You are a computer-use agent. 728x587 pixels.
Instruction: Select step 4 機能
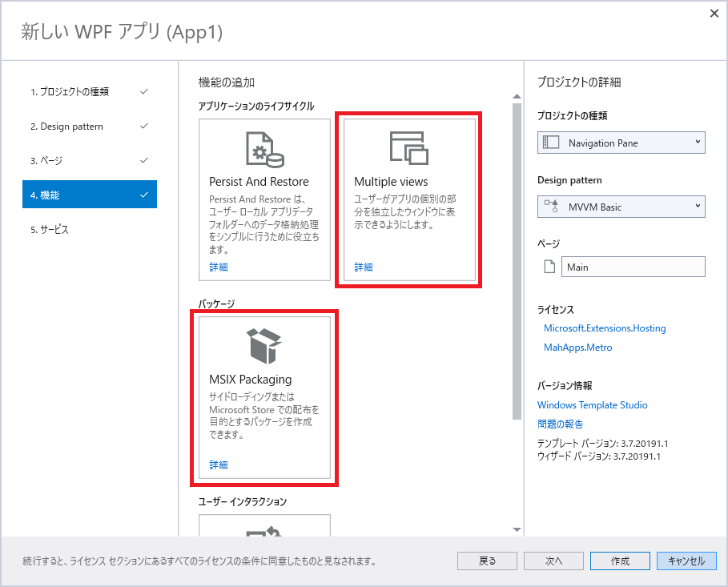tap(90, 195)
